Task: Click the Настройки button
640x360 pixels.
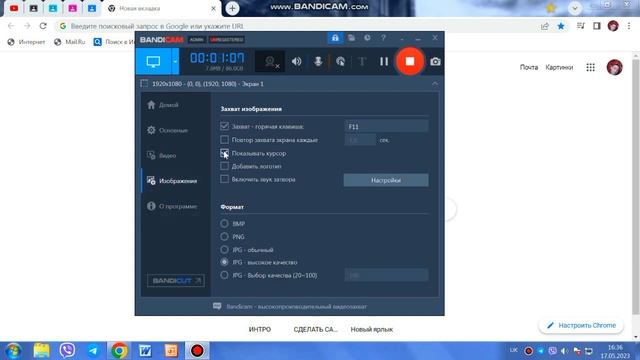Action: coord(386,180)
